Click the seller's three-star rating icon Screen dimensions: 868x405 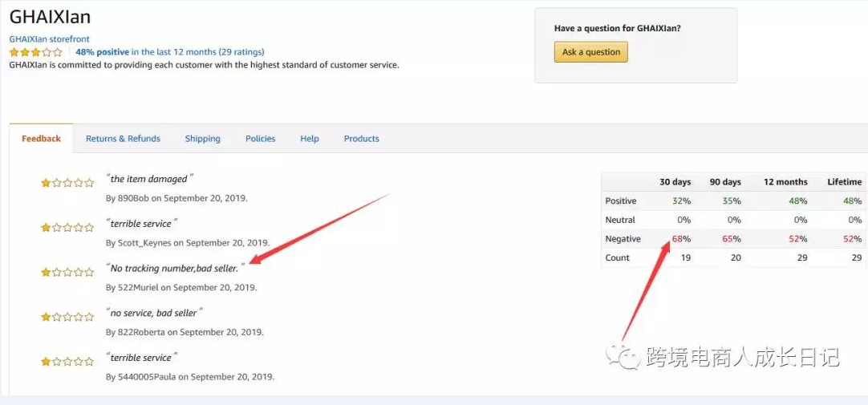click(x=35, y=52)
